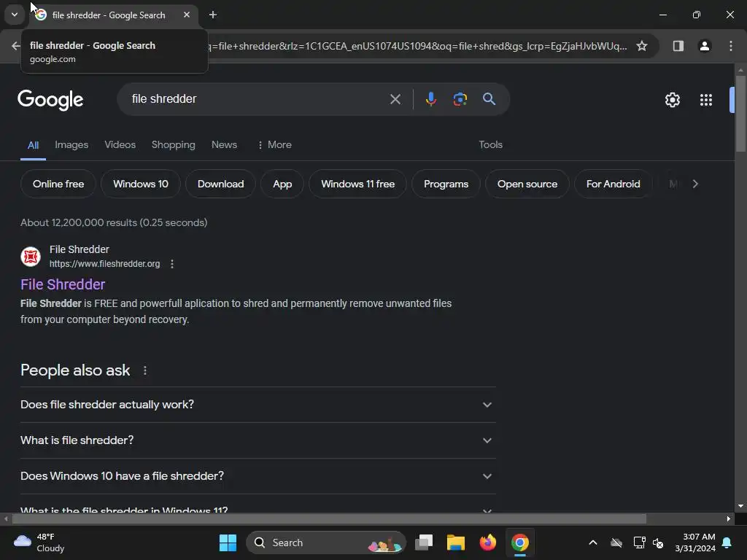Open Task View on taskbar

pyautogui.click(x=424, y=542)
